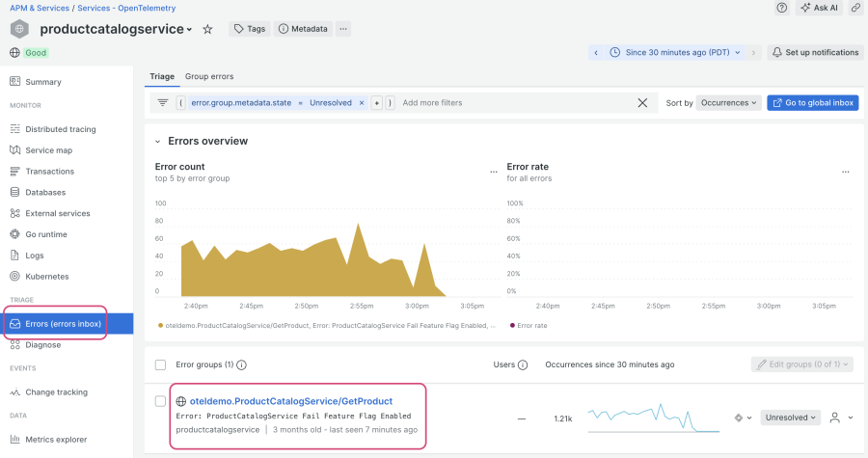Open the three-dots more options button near Metadata
This screenshot has width=868, height=458.
click(x=343, y=29)
